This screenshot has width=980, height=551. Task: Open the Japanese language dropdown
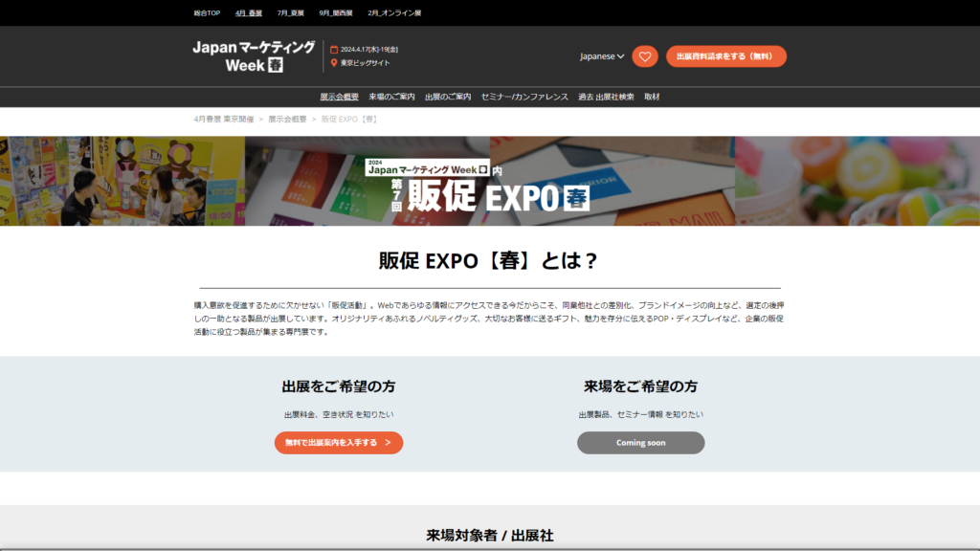[x=601, y=56]
